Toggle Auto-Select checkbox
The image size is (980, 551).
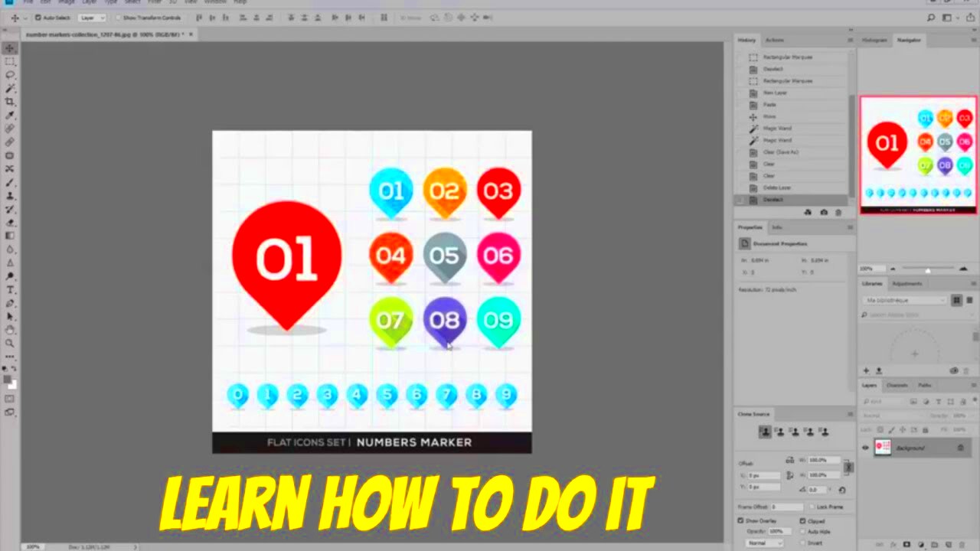point(38,18)
